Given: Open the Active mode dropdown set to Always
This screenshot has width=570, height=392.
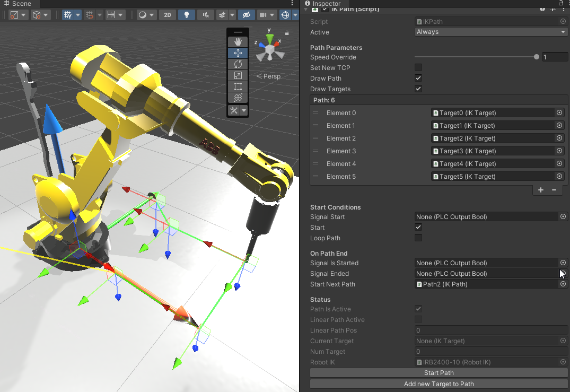Looking at the screenshot, I should point(490,31).
